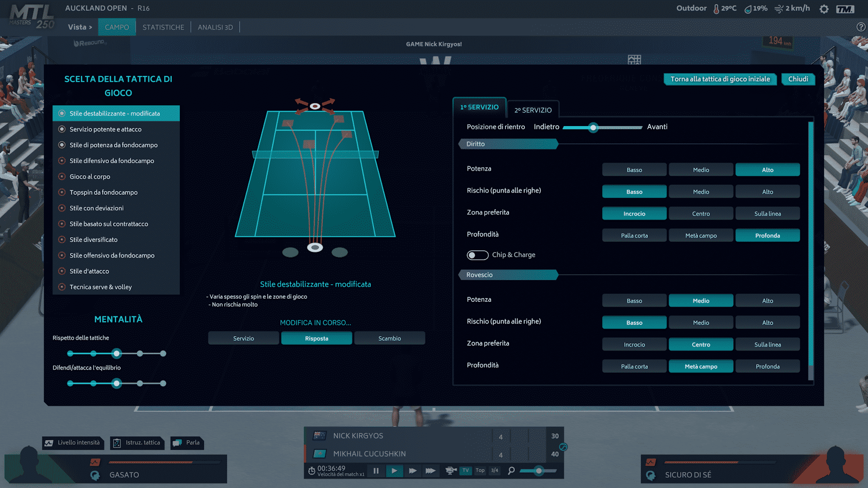Select Profonda depth for Diritto
Image resolution: width=868 pixels, height=488 pixels.
(767, 235)
